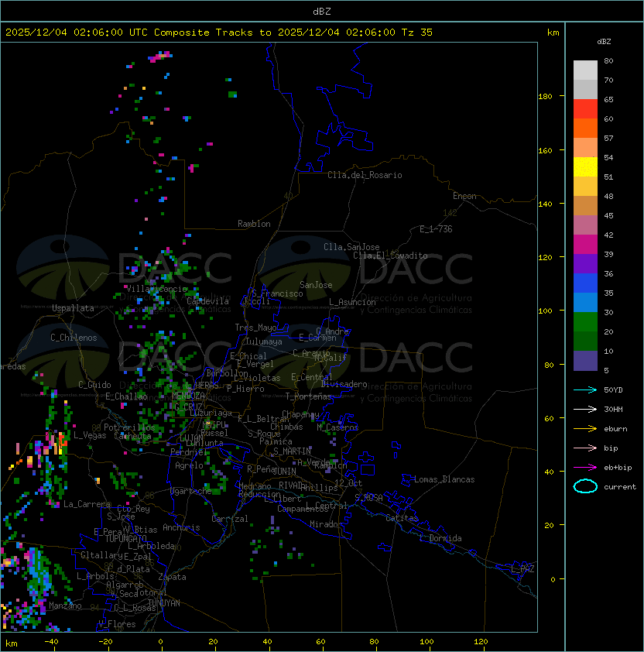The width and height of the screenshot is (644, 652).
Task: Click the eburn yellow arrow legend icon
Action: 585,428
